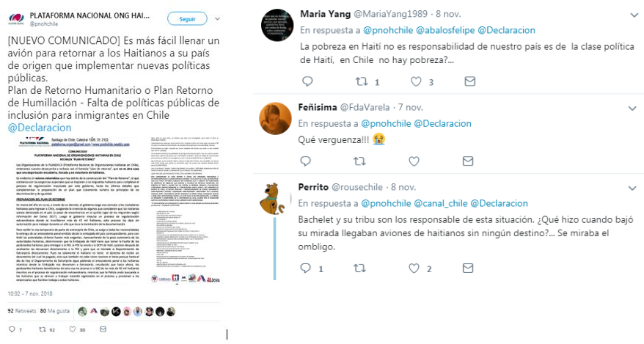Retweet the main PLATAFORMA NACIONAL tweet
The image size is (644, 344).
pos(43,329)
